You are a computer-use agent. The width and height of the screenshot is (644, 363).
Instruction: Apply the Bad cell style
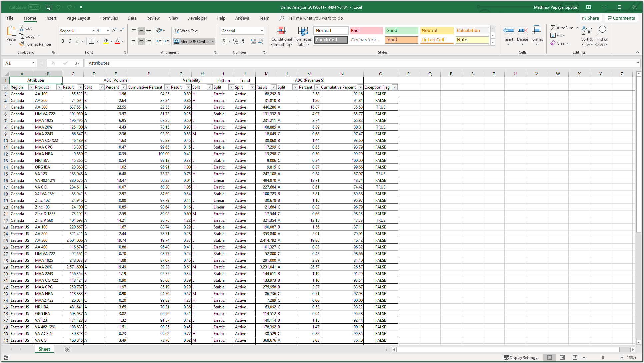(x=366, y=30)
